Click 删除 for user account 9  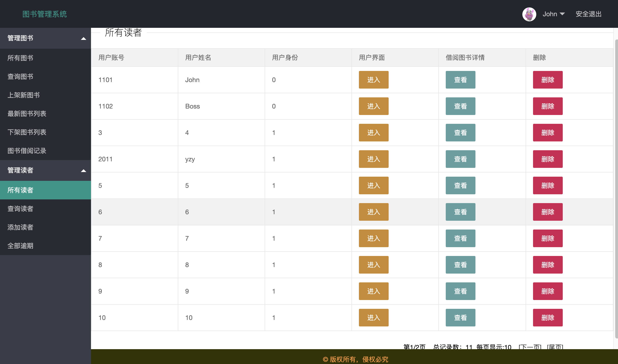(547, 291)
